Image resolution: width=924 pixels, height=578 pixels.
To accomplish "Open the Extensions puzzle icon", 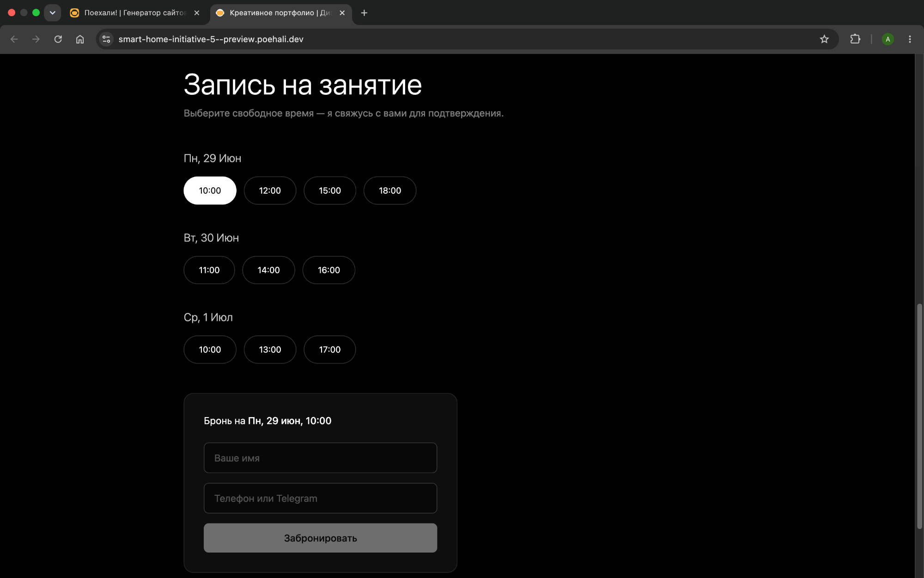I will pos(855,39).
